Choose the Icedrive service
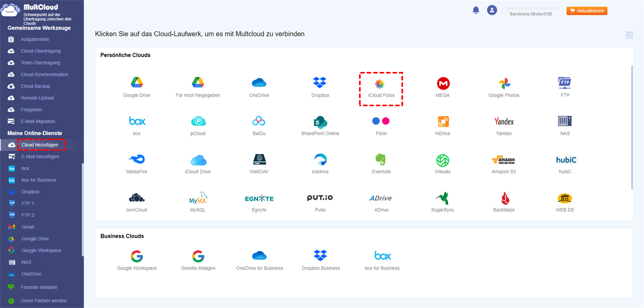 (x=320, y=159)
